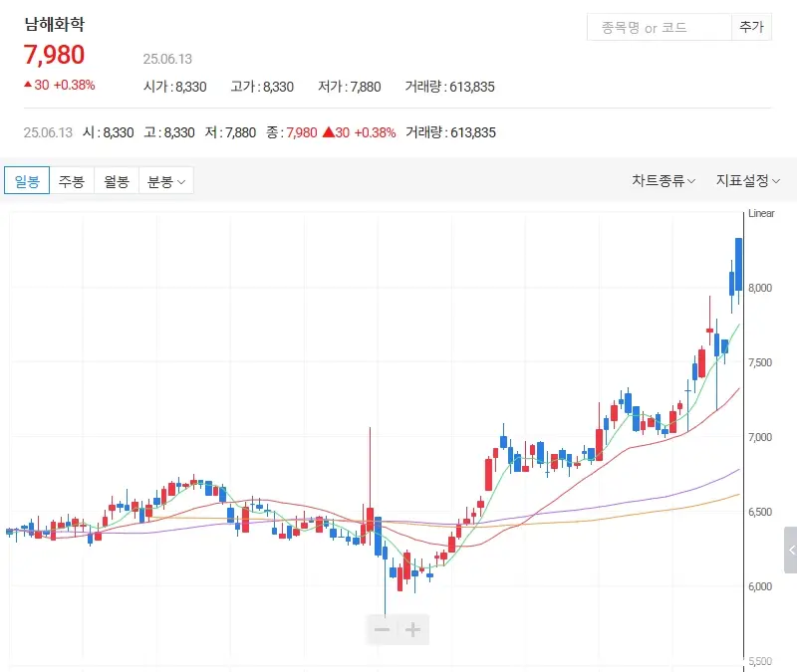The height and width of the screenshot is (672, 797).
Task: Click the 거래량: 613,835 volume in header
Action: click(x=449, y=87)
